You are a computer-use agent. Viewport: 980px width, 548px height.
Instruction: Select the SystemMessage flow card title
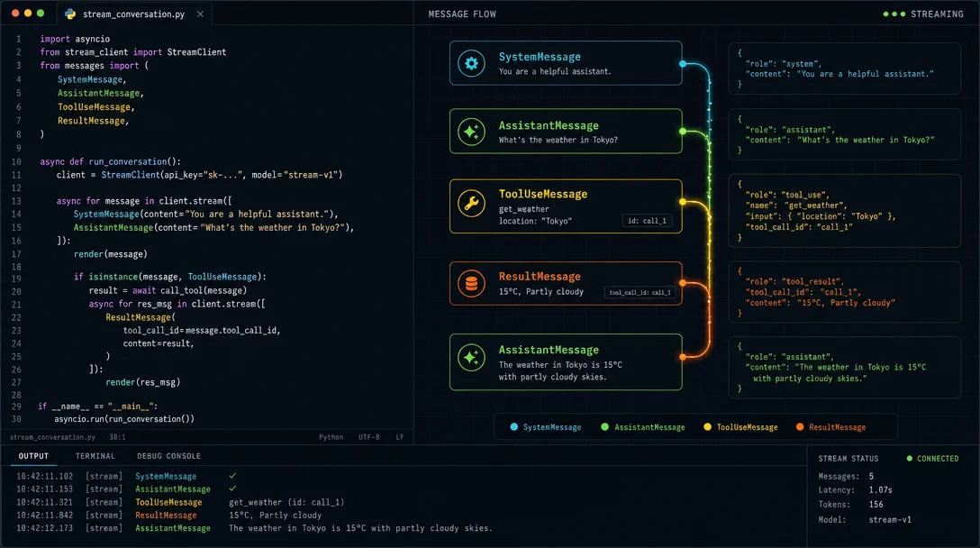coord(540,57)
